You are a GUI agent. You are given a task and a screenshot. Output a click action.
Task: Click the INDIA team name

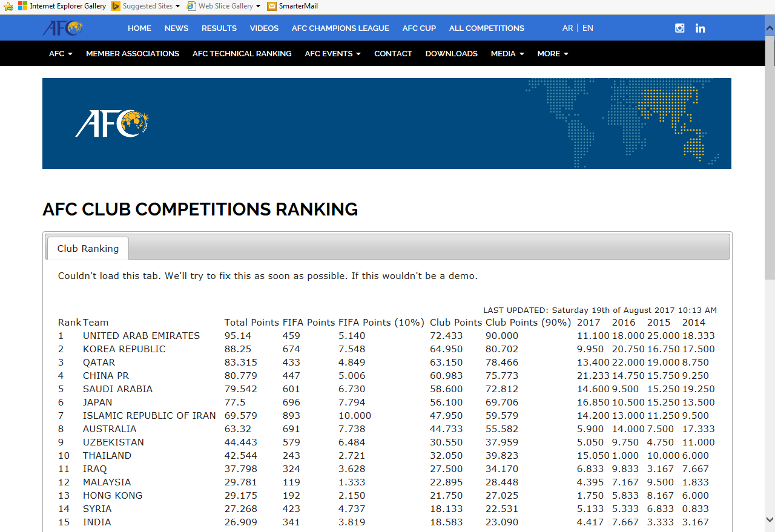pyautogui.click(x=97, y=522)
